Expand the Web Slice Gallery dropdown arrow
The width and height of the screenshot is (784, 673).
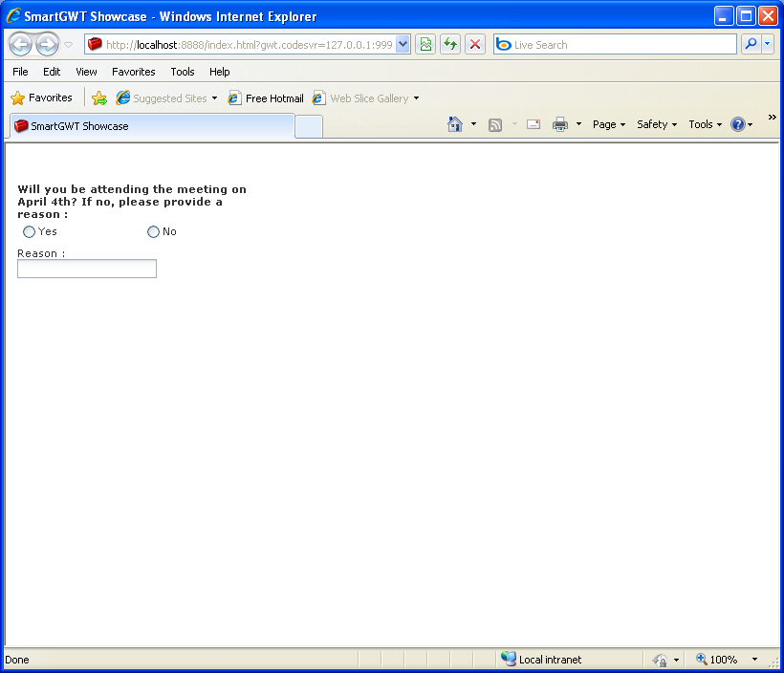coord(416,98)
